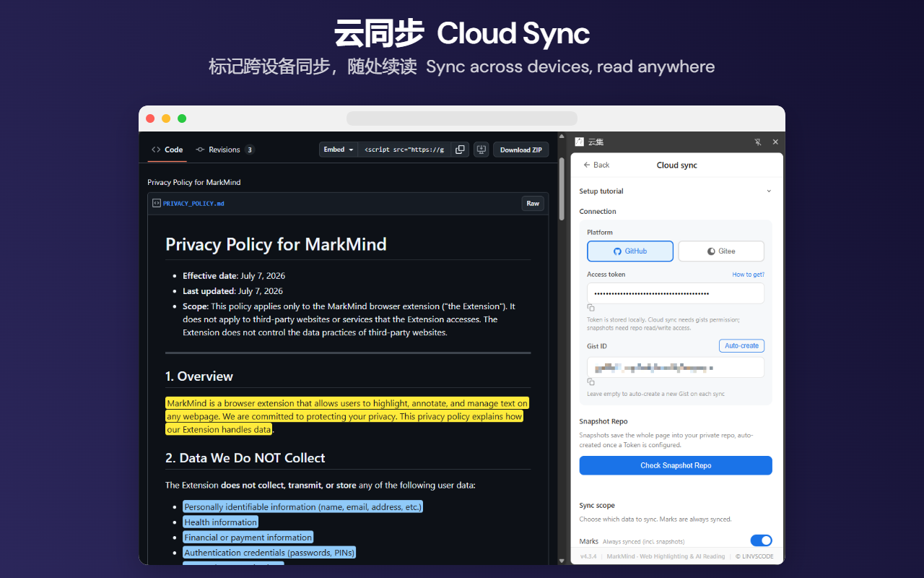The image size is (924, 578).
Task: Click Auto-create Gist button
Action: click(741, 345)
